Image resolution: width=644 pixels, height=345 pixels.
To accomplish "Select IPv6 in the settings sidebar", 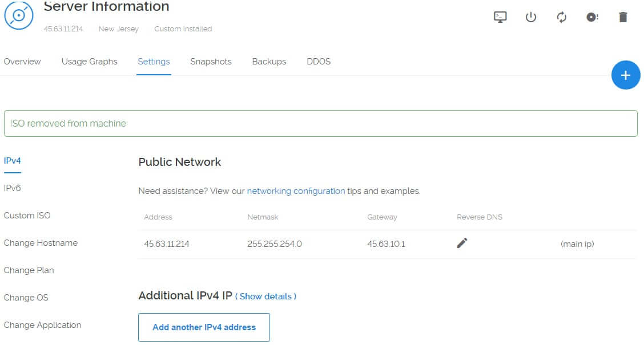I will [13, 188].
